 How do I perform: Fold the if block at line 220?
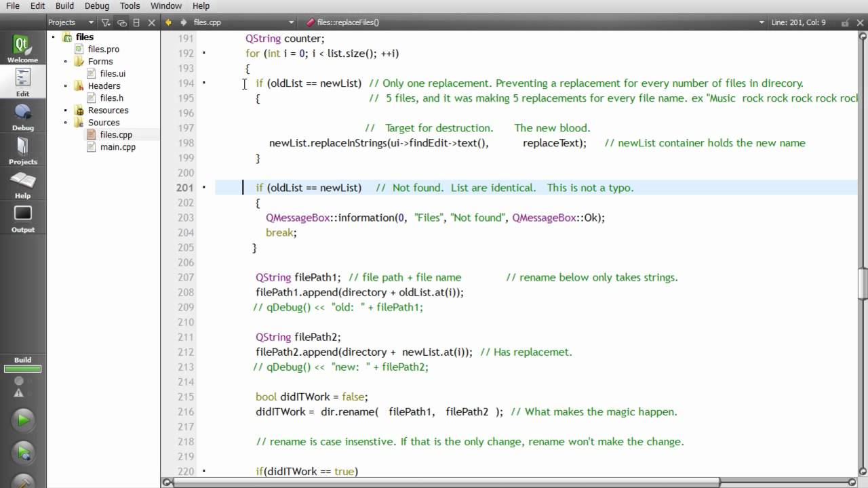coord(204,470)
